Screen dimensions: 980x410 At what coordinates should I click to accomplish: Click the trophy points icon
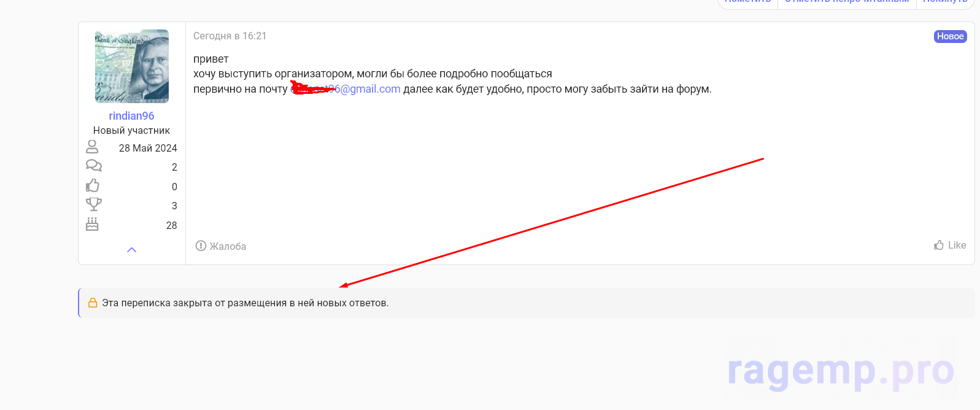tap(93, 204)
